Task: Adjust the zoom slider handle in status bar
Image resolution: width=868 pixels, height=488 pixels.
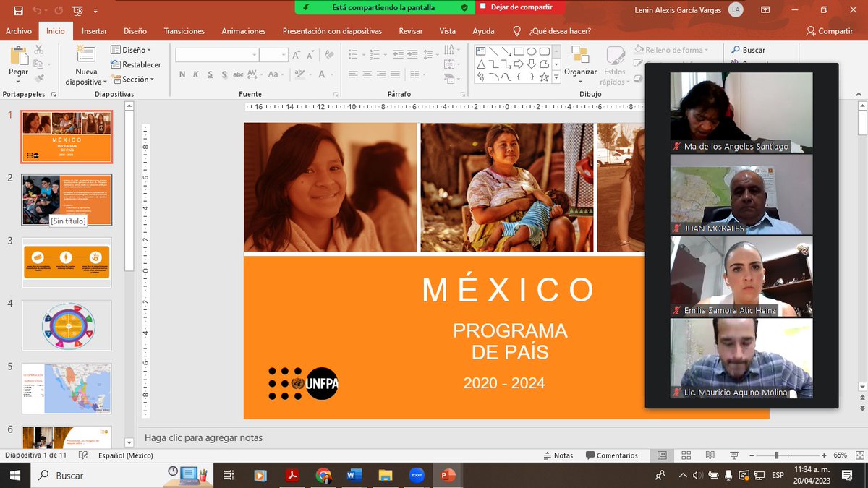Action: [x=777, y=455]
